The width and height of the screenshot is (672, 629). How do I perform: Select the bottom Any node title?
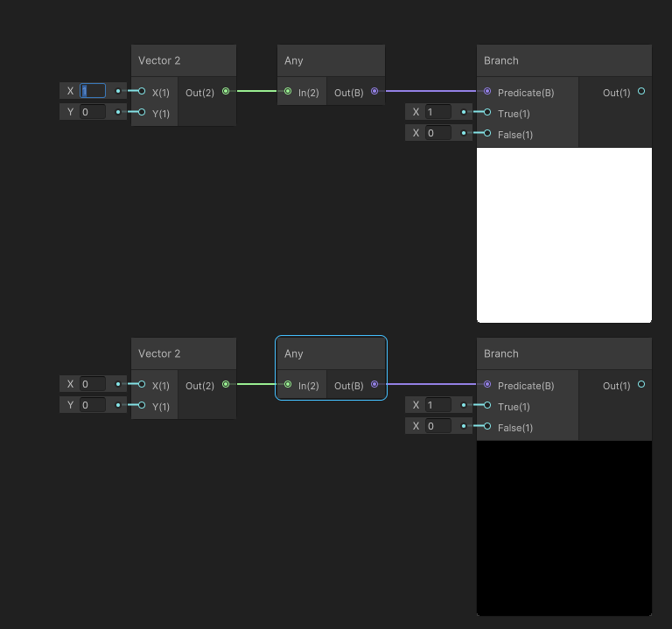pyautogui.click(x=294, y=353)
